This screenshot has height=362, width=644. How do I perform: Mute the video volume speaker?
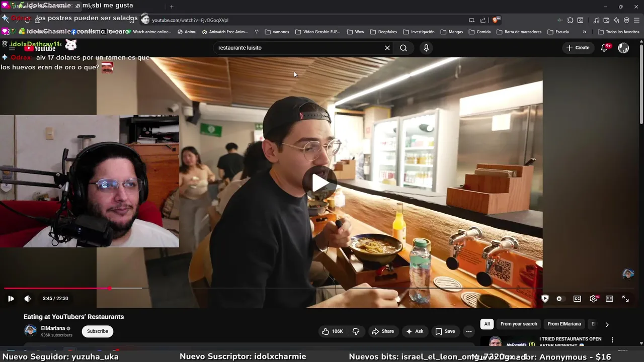point(28,299)
